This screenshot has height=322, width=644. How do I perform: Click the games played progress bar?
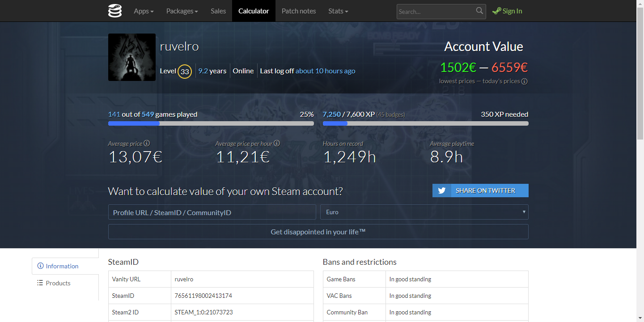[211, 123]
